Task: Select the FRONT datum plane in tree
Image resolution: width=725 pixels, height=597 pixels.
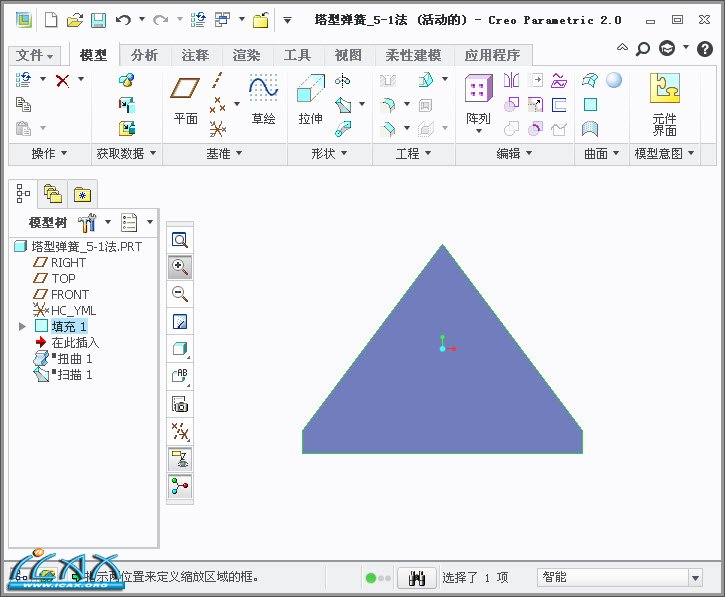Action: pos(61,295)
